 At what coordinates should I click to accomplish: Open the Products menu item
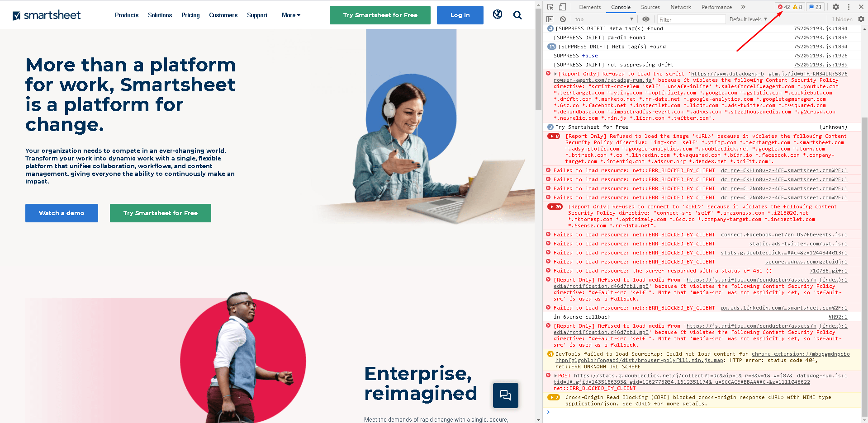tap(127, 15)
